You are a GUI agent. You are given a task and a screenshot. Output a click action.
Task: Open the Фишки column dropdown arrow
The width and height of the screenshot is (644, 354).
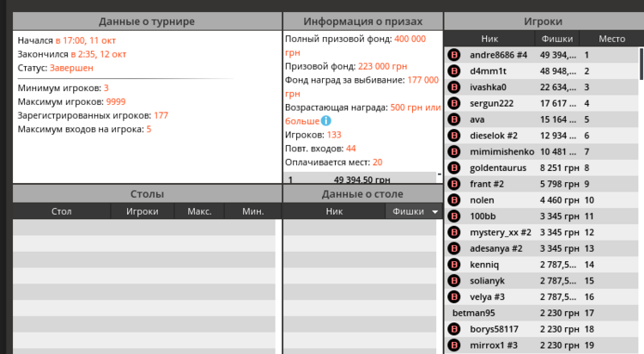click(x=434, y=211)
